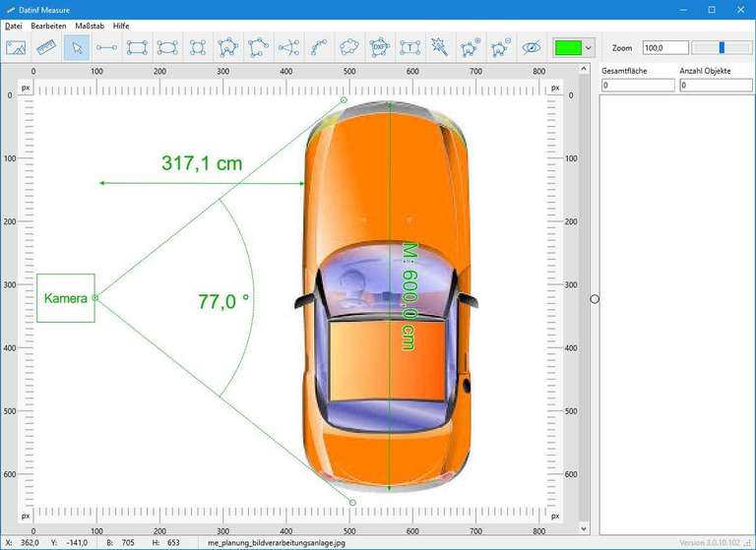756x550 pixels.
Task: Click the Kamera box on canvas
Action: [x=66, y=298]
